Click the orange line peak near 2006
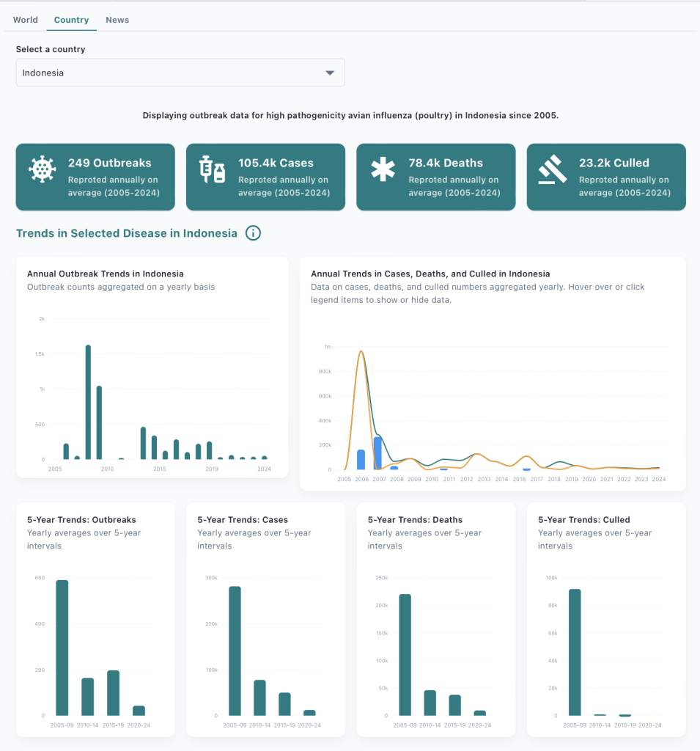The width and height of the screenshot is (700, 751). tap(361, 351)
